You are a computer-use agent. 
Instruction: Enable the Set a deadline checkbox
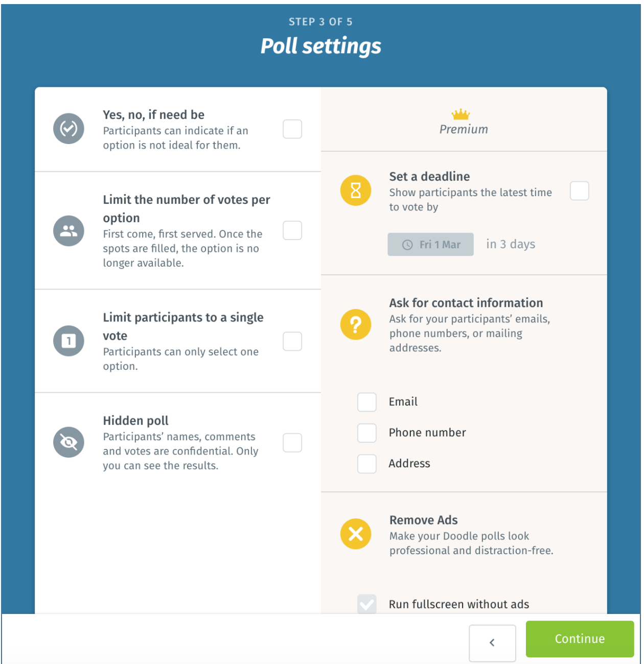(579, 191)
